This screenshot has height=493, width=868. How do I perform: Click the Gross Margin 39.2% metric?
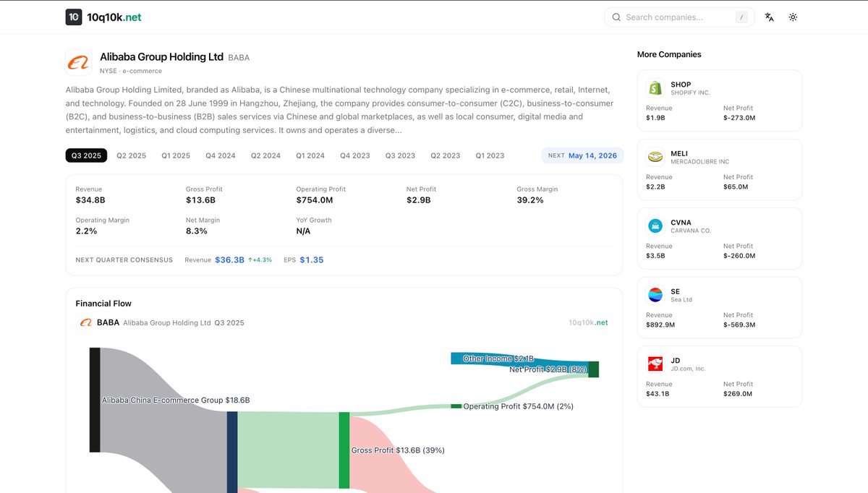tap(537, 194)
